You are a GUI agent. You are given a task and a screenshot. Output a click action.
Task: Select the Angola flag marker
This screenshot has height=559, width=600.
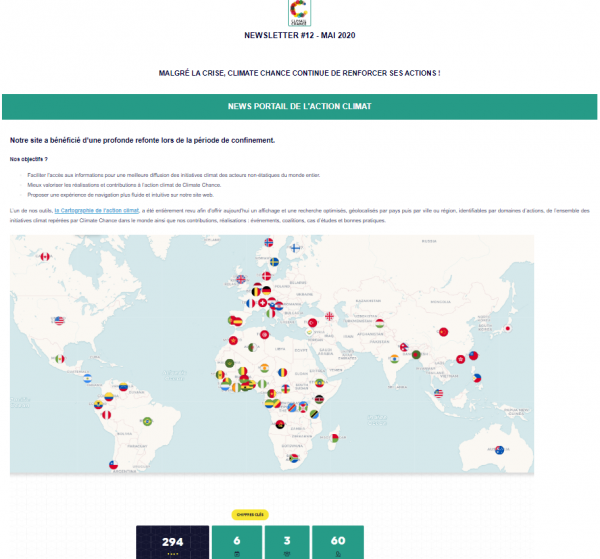click(280, 425)
